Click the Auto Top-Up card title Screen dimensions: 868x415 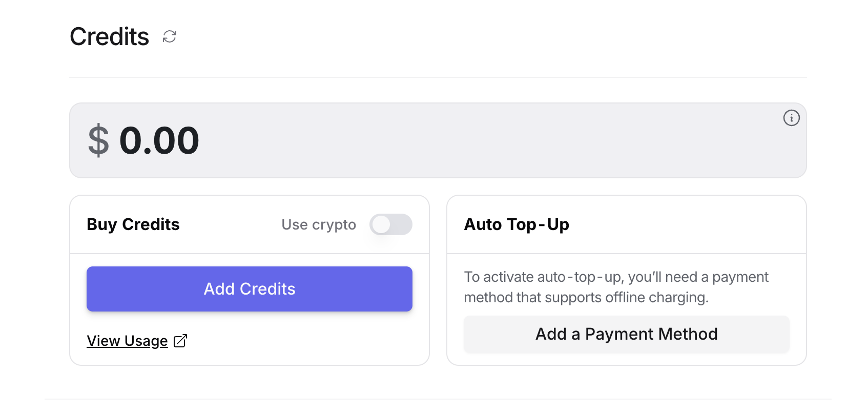coord(516,224)
